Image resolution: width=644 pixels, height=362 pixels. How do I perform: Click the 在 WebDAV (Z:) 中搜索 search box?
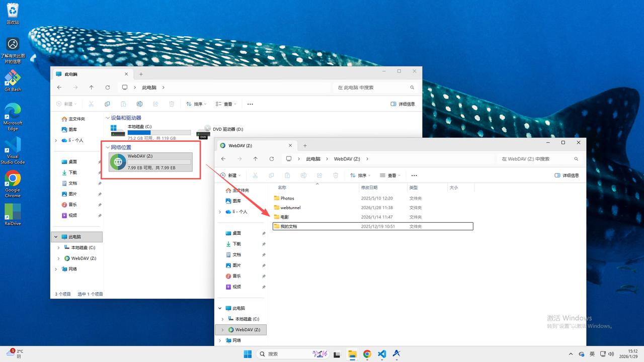coord(539,159)
